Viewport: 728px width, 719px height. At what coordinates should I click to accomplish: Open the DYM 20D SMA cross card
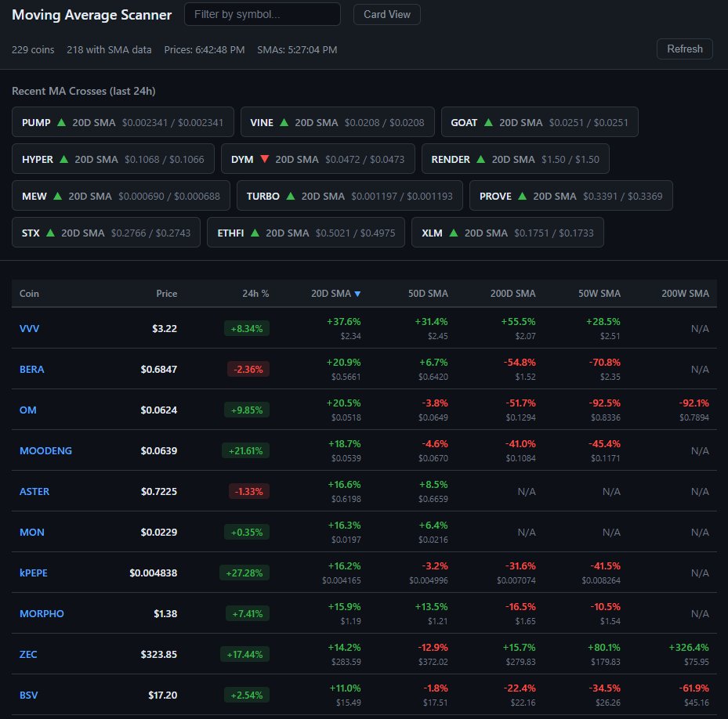pos(318,159)
